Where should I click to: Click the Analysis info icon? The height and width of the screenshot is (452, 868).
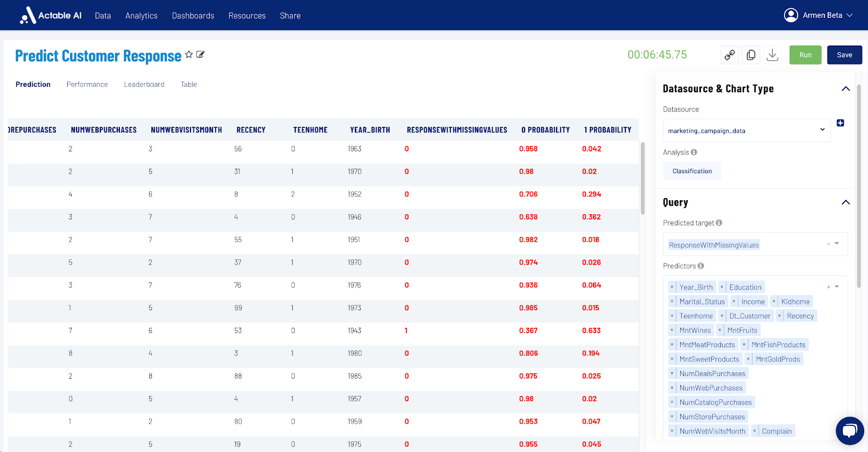click(x=694, y=152)
